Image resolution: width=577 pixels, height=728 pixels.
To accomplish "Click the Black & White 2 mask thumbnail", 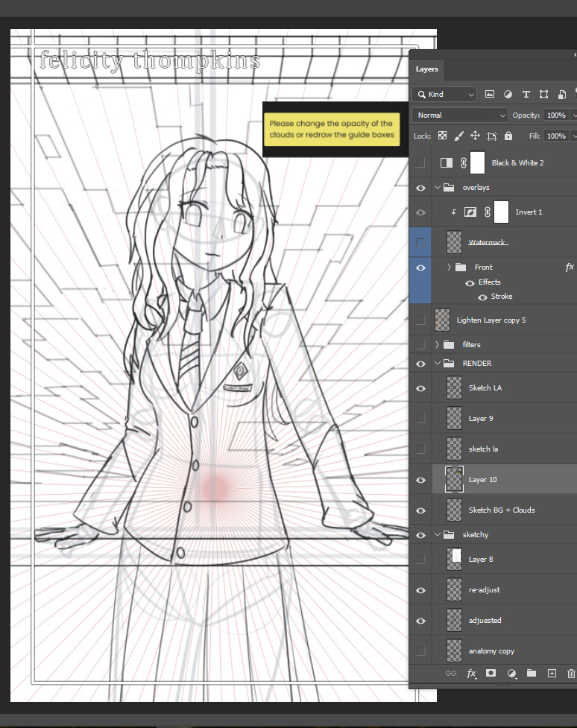I will click(478, 162).
